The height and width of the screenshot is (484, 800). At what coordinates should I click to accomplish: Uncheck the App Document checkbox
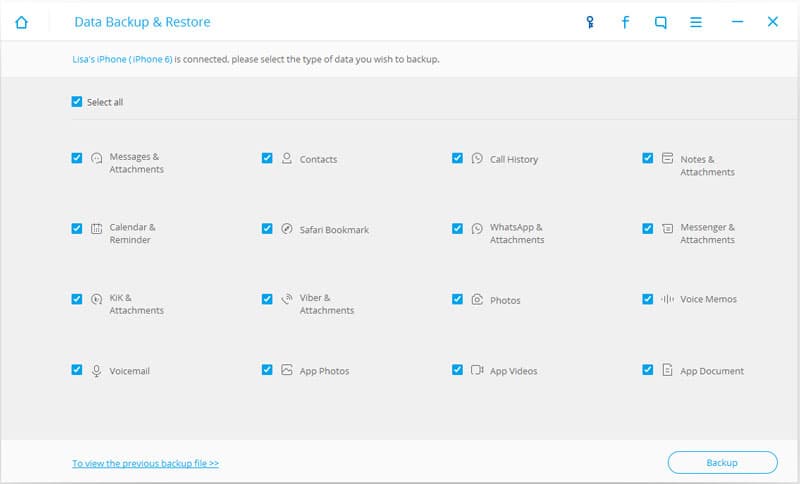647,370
